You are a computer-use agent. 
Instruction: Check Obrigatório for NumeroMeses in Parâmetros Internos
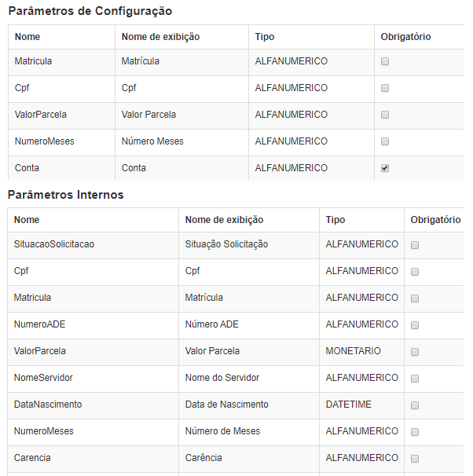coord(415,432)
